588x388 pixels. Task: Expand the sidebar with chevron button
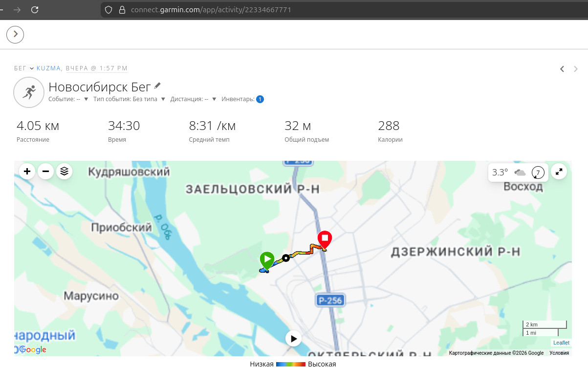coord(15,34)
